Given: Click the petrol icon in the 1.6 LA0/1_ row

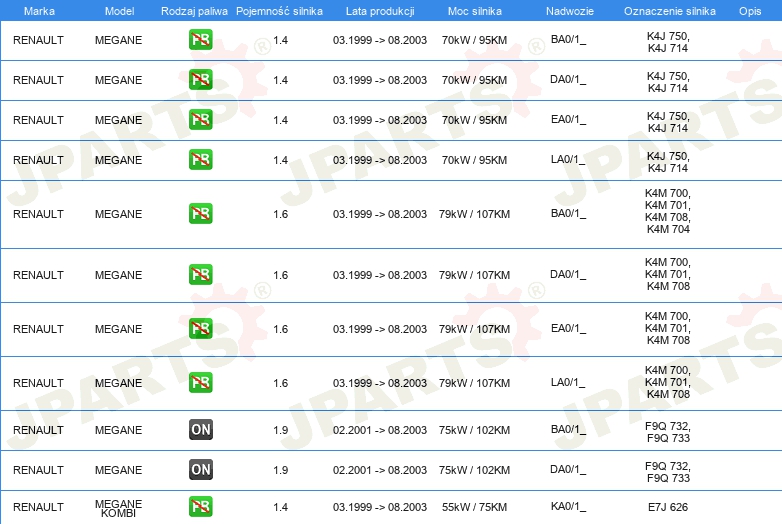Looking at the screenshot, I should click(201, 382).
